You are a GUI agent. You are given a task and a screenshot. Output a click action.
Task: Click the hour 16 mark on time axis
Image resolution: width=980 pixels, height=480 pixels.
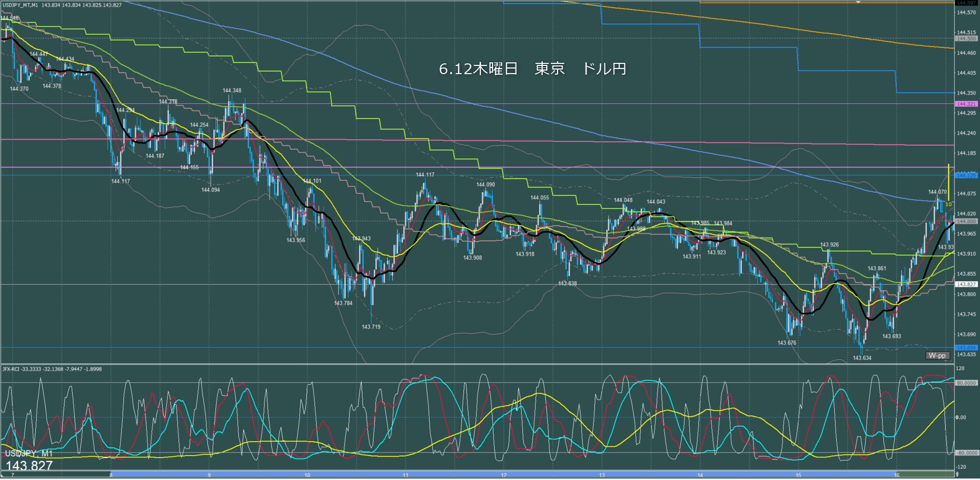(896, 475)
